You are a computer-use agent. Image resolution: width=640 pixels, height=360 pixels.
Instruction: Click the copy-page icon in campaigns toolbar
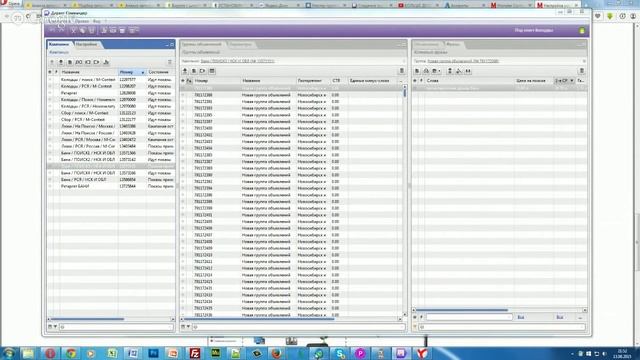click(70, 62)
